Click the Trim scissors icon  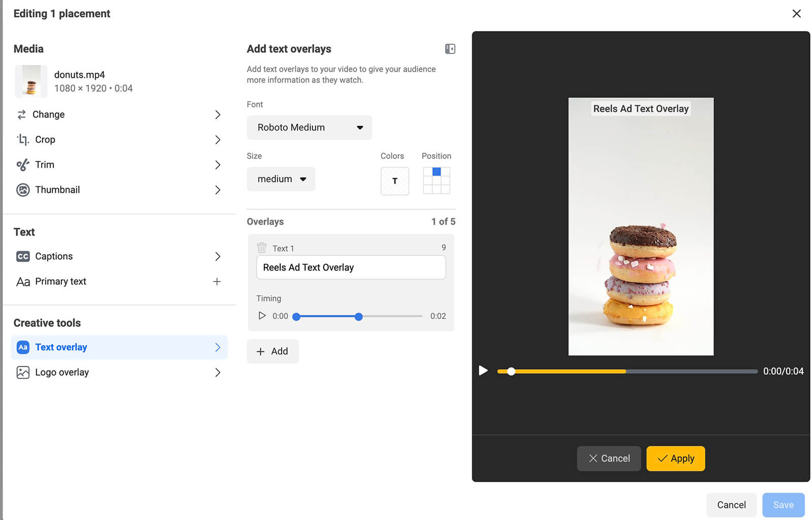click(x=23, y=165)
